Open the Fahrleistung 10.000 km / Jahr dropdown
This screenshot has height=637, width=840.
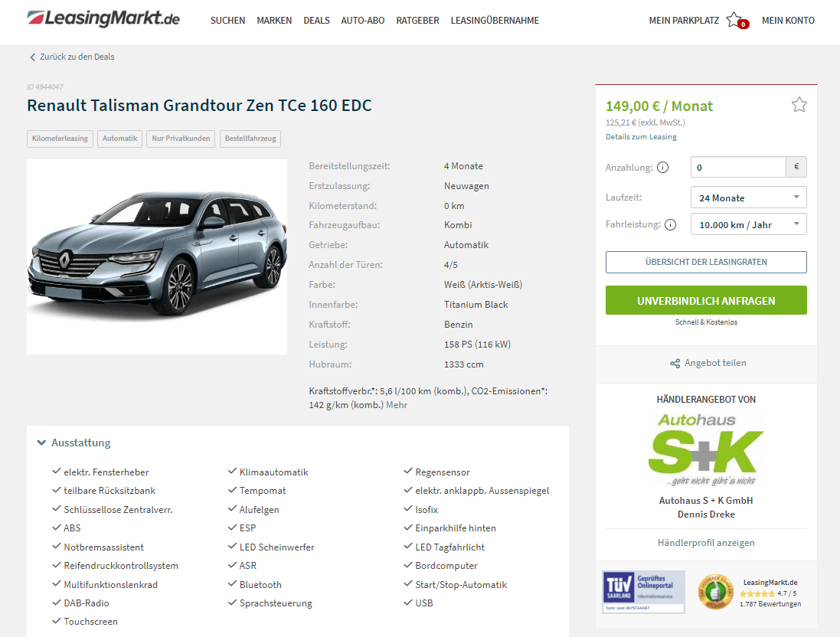748,224
